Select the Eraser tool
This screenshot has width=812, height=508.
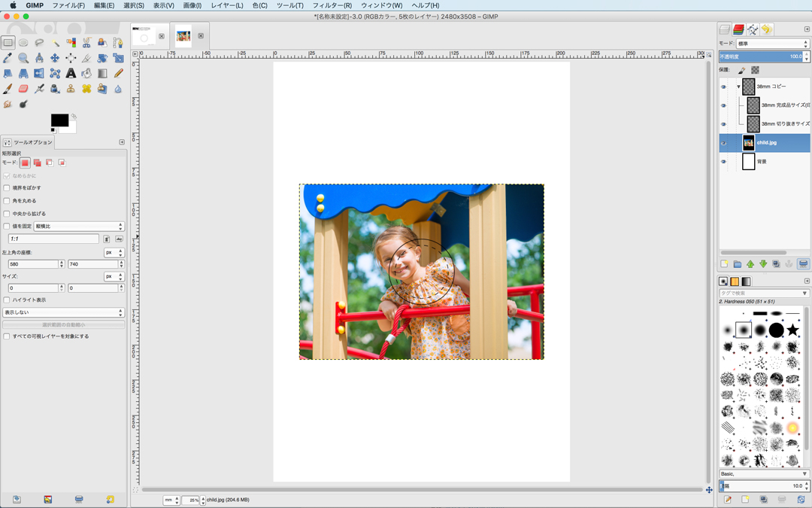23,89
